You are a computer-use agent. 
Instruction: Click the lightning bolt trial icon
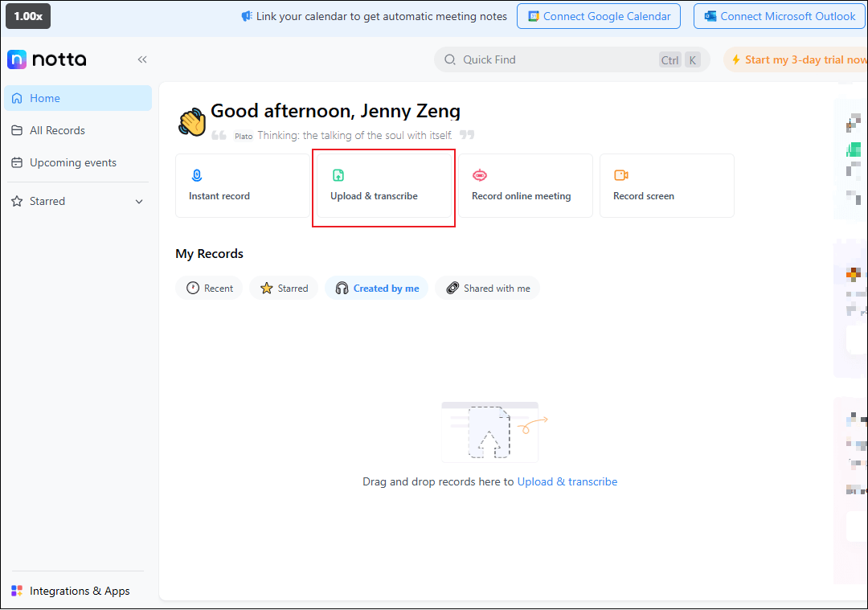pyautogui.click(x=736, y=59)
